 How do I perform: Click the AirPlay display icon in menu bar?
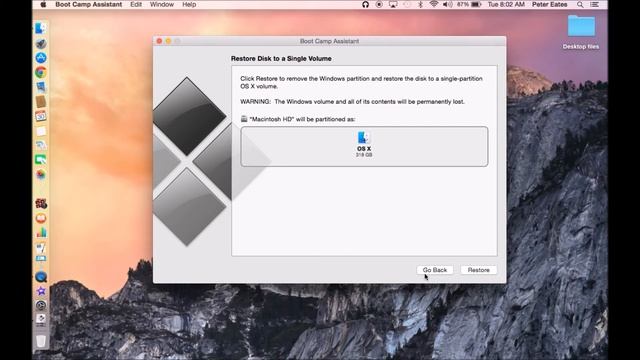coord(393,4)
